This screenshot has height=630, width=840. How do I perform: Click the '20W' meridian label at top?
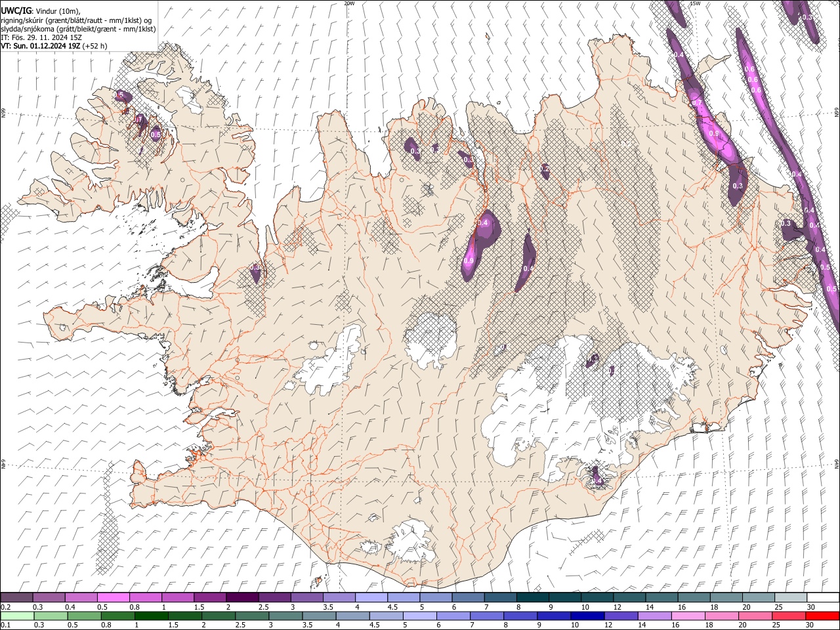349,3
